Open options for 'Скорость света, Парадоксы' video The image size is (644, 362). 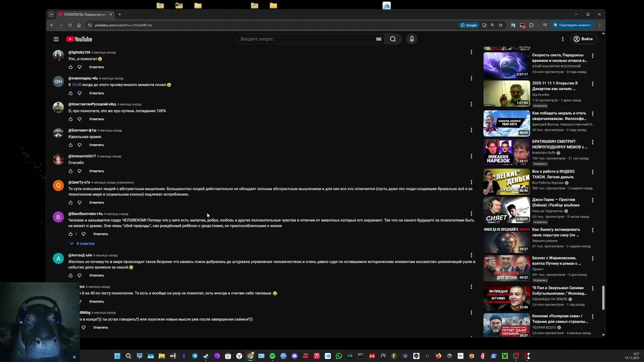(593, 56)
